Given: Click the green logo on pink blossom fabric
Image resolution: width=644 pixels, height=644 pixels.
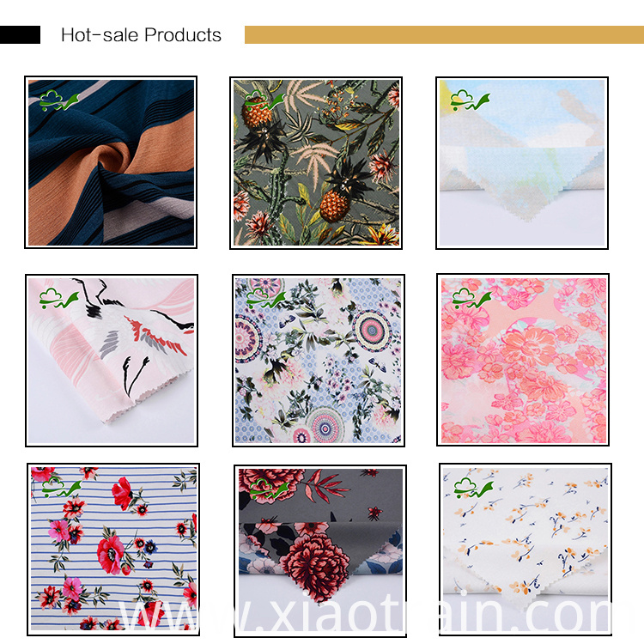Looking at the screenshot, I should pyautogui.click(x=472, y=299).
